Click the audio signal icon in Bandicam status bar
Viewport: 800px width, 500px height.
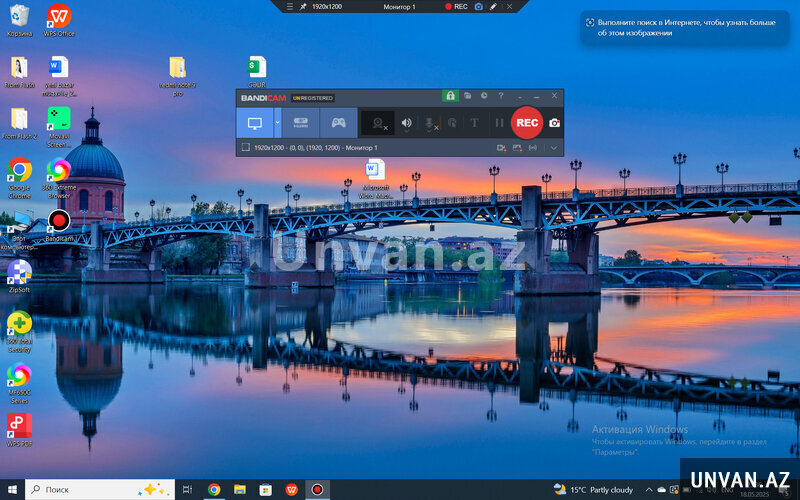pyautogui.click(x=533, y=147)
